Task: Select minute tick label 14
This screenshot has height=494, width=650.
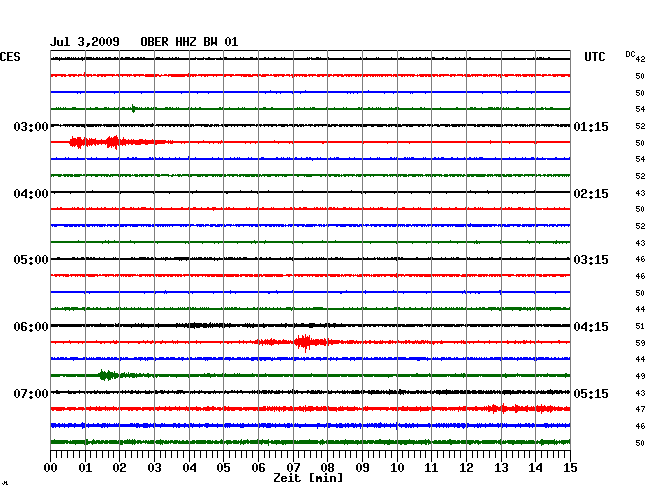Action: (x=535, y=467)
